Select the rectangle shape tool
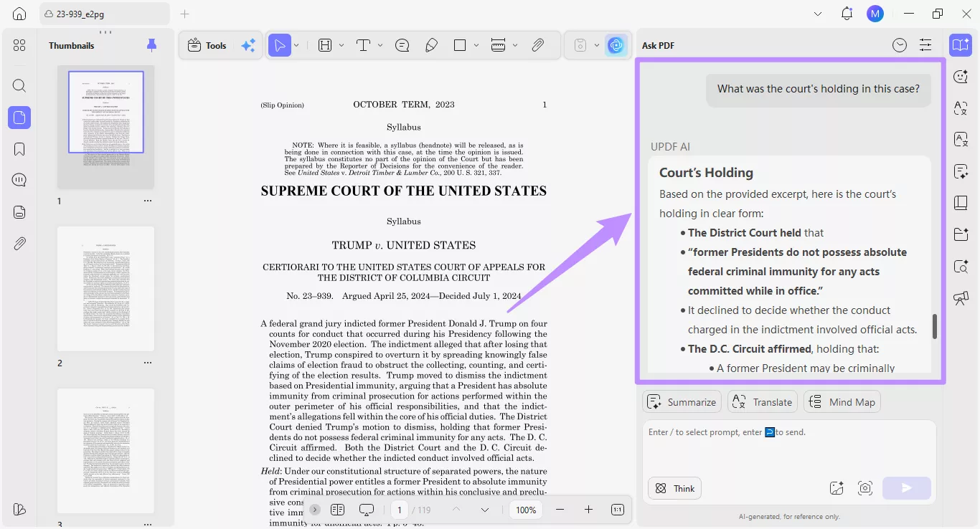Image resolution: width=980 pixels, height=529 pixels. pyautogui.click(x=460, y=45)
